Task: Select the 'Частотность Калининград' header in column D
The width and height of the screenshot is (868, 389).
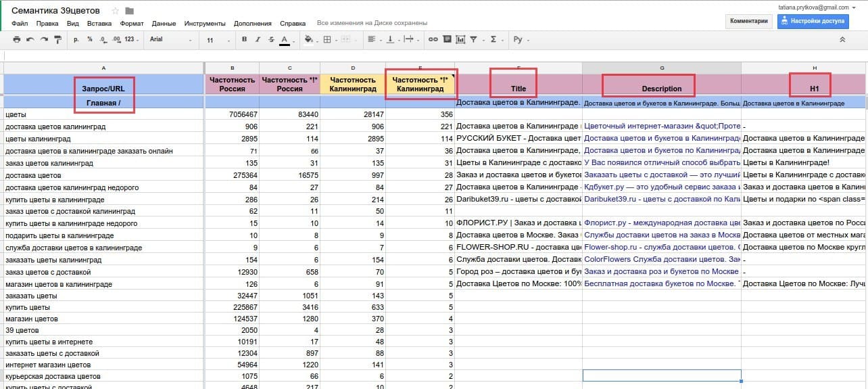Action: [x=353, y=85]
